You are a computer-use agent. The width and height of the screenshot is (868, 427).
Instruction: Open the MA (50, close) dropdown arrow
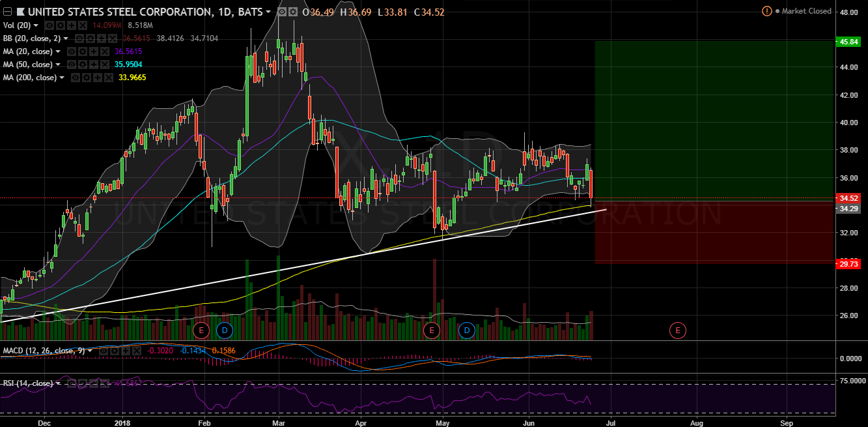tap(58, 65)
